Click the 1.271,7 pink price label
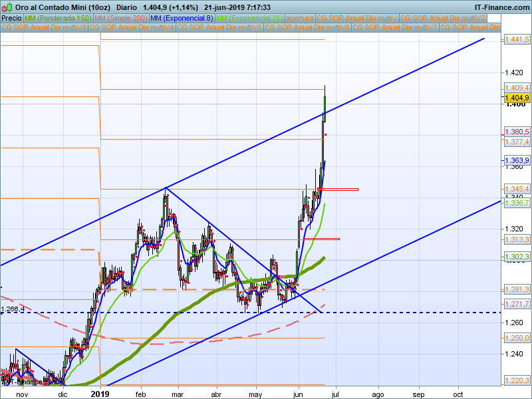This screenshot has height=399, width=532. point(517,304)
